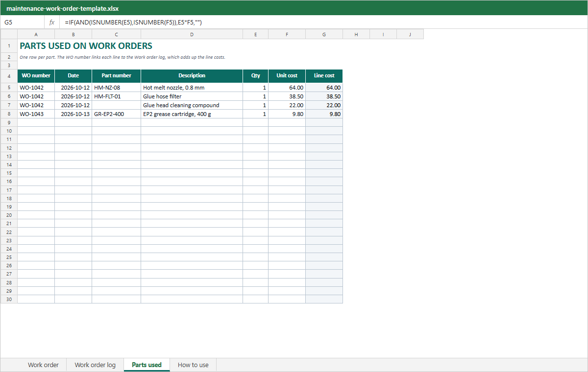Select line cost cell 9.80 in column G

(x=324, y=114)
